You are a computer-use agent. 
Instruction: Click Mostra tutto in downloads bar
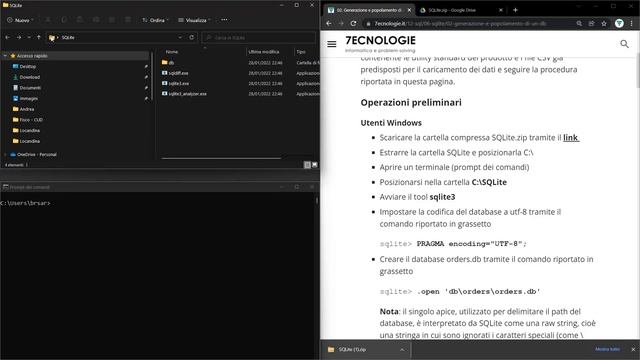tap(607, 349)
